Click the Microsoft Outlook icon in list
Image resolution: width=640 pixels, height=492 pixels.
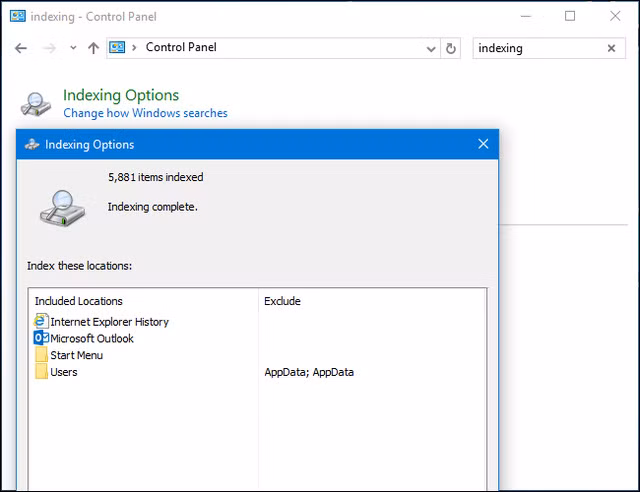[41, 338]
